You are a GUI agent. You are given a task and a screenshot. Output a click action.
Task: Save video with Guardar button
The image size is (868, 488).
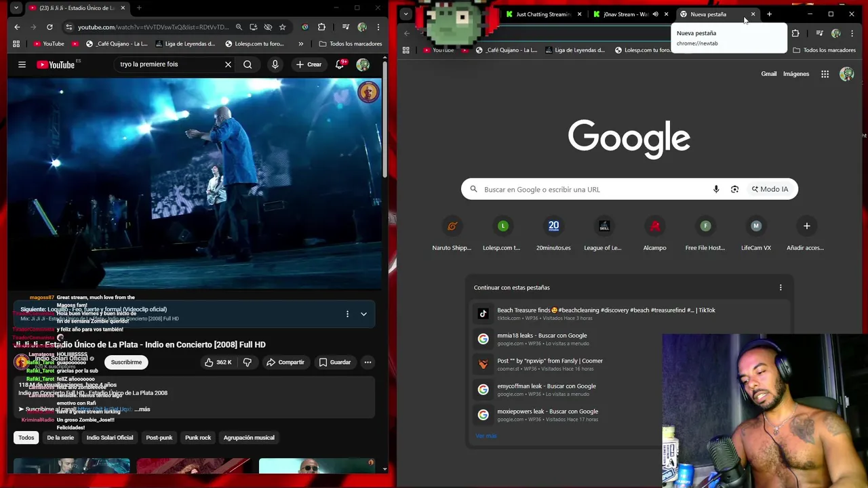[x=335, y=362]
